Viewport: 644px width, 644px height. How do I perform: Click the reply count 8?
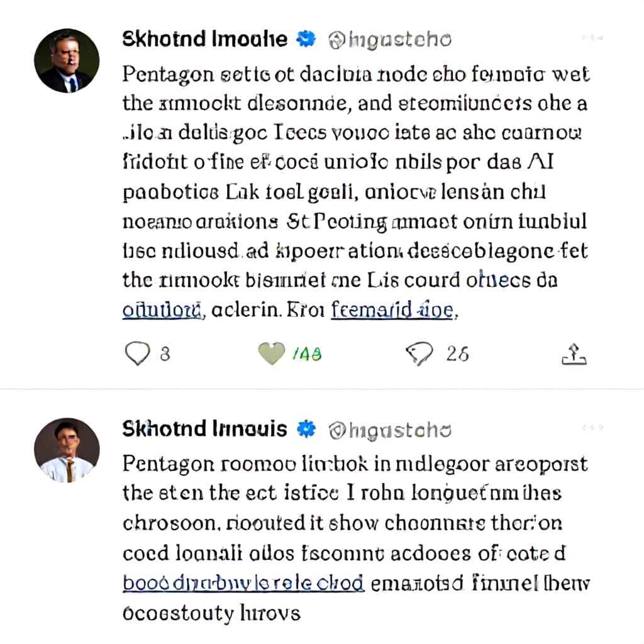165,353
